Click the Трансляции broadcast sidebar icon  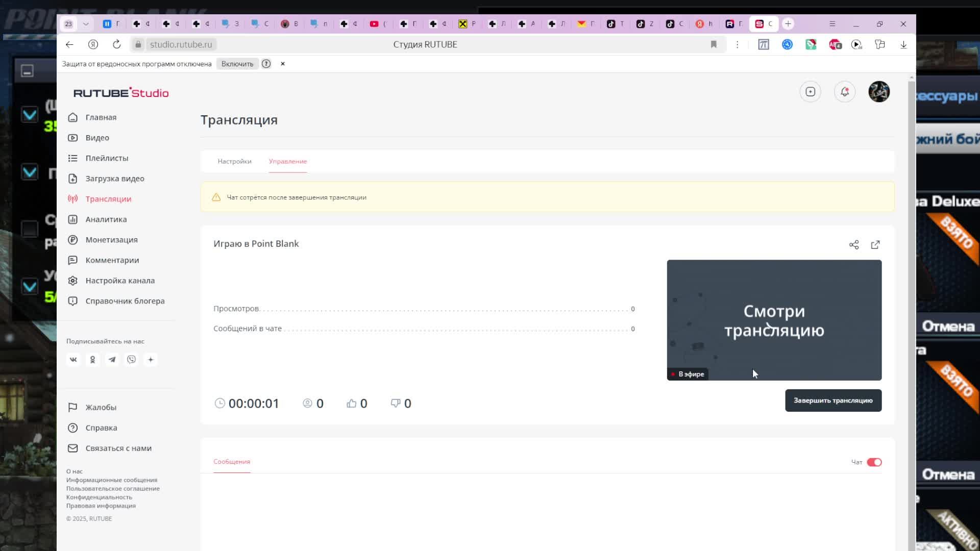pyautogui.click(x=72, y=198)
